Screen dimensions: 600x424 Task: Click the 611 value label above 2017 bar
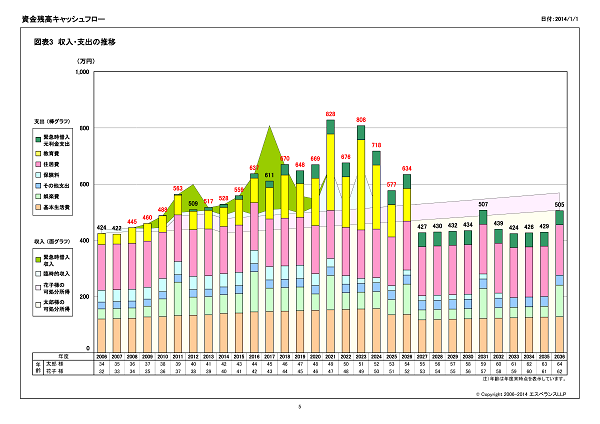tap(269, 175)
